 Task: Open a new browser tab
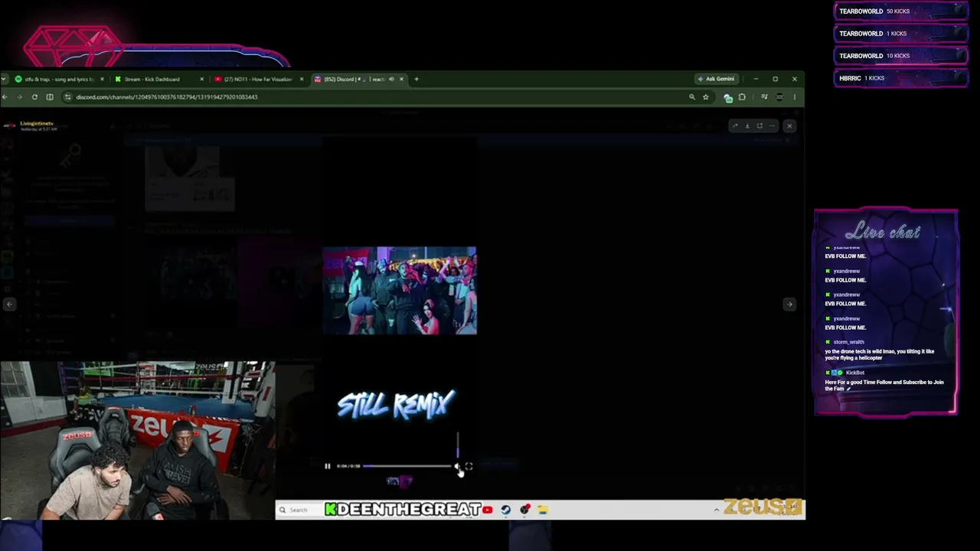click(416, 79)
